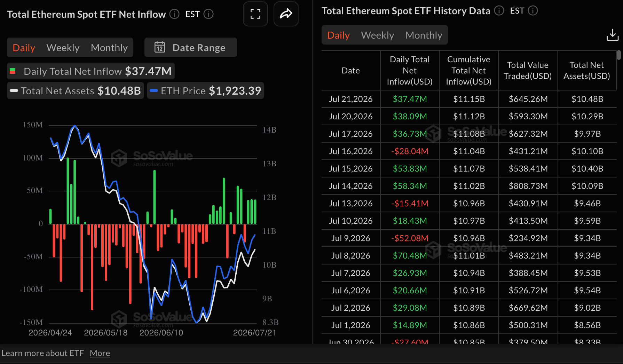Select Daily tab in history data table
Image resolution: width=623 pixels, height=364 pixels.
tap(338, 35)
